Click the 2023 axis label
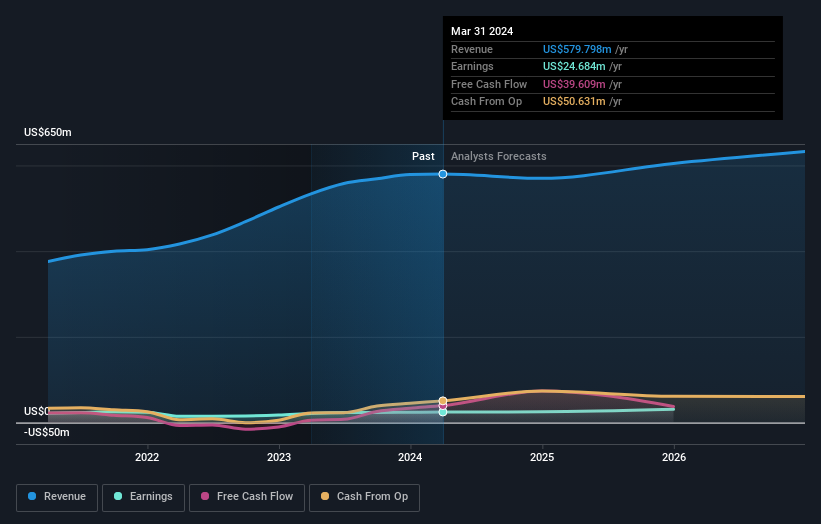Image resolution: width=821 pixels, height=524 pixels. click(279, 457)
